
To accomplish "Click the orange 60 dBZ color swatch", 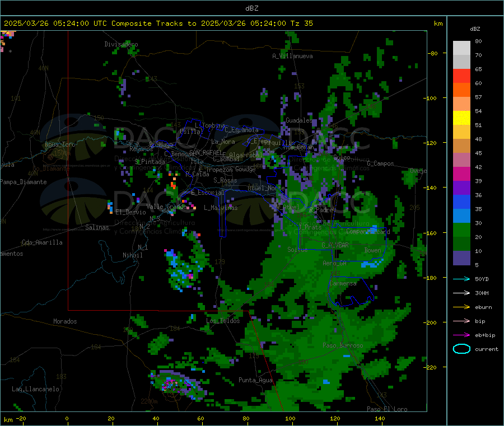I will [461, 90].
